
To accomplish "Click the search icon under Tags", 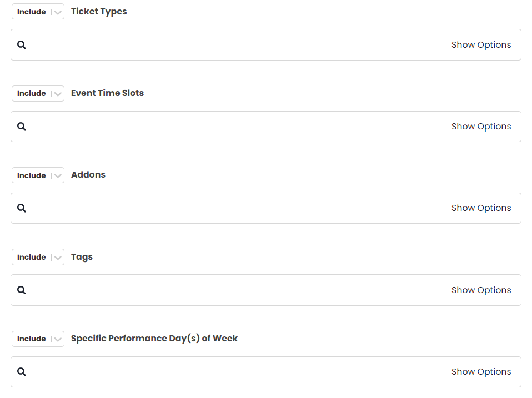I will point(21,290).
